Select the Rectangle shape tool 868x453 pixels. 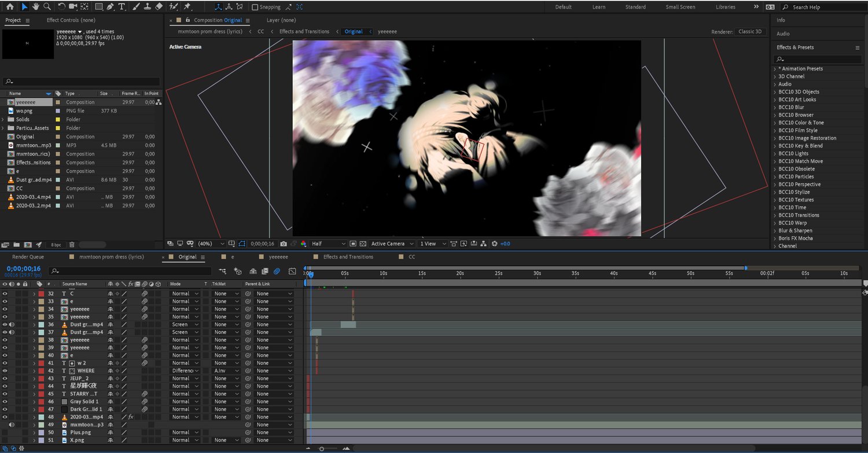click(99, 7)
